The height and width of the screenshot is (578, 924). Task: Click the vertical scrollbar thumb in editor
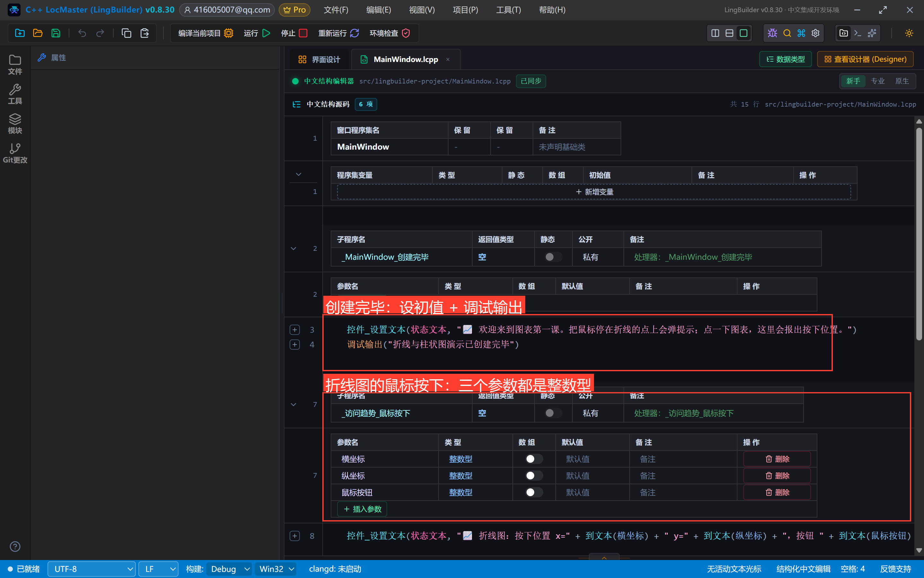coord(919,234)
